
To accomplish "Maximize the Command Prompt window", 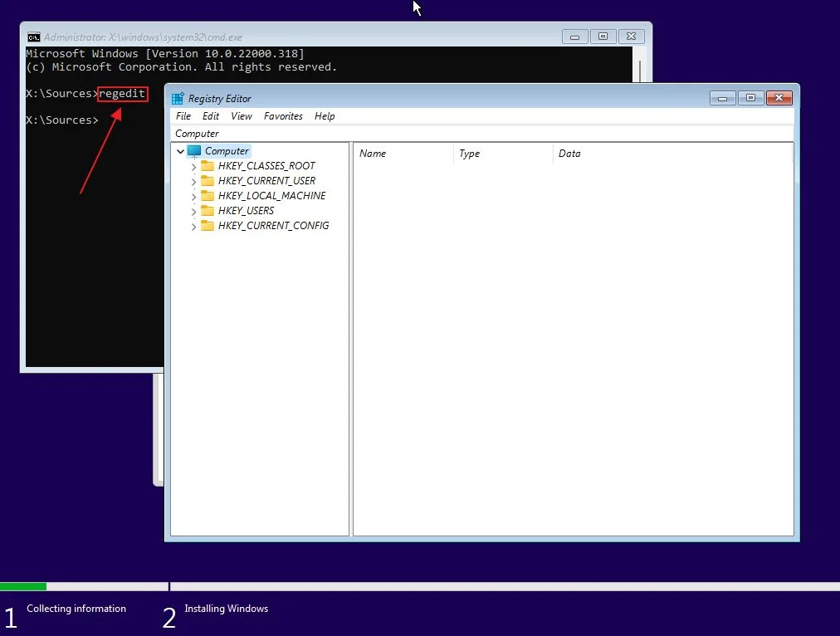I will coord(603,37).
